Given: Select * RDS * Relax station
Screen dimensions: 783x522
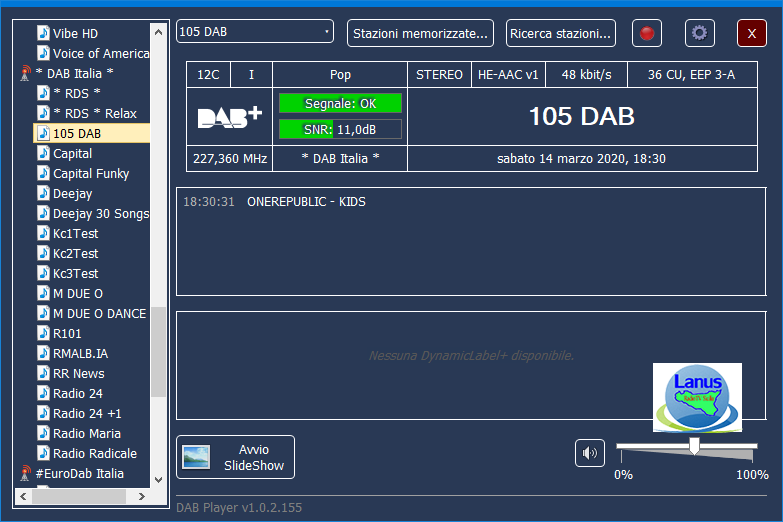Looking at the screenshot, I should [x=95, y=113].
